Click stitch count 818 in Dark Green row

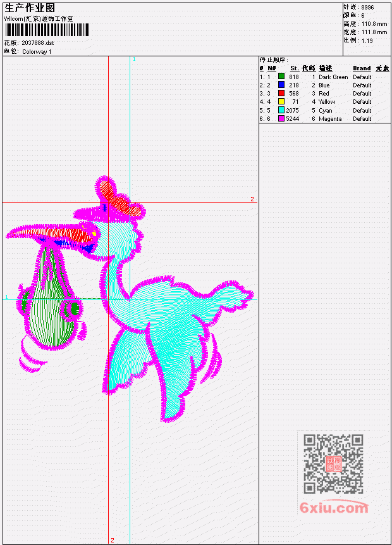294,77
